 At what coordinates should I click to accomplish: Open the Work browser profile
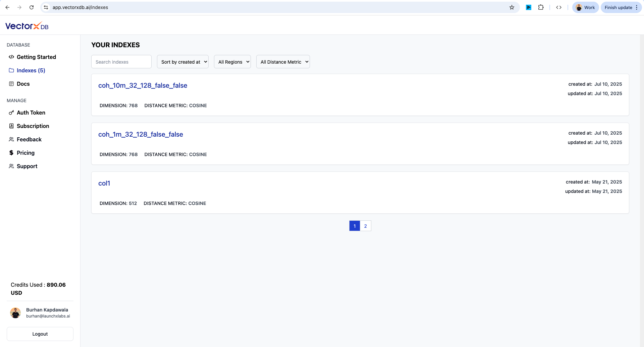point(585,7)
